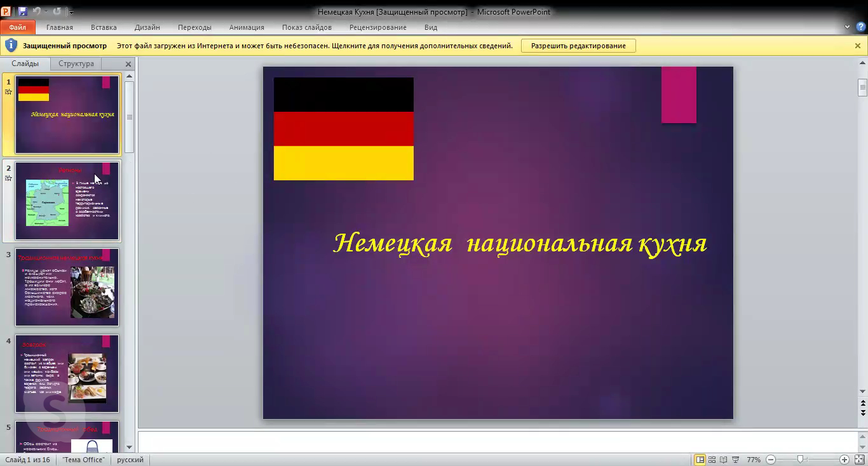868x466 pixels.
Task: Fit slide to current window icon
Action: click(x=859, y=460)
